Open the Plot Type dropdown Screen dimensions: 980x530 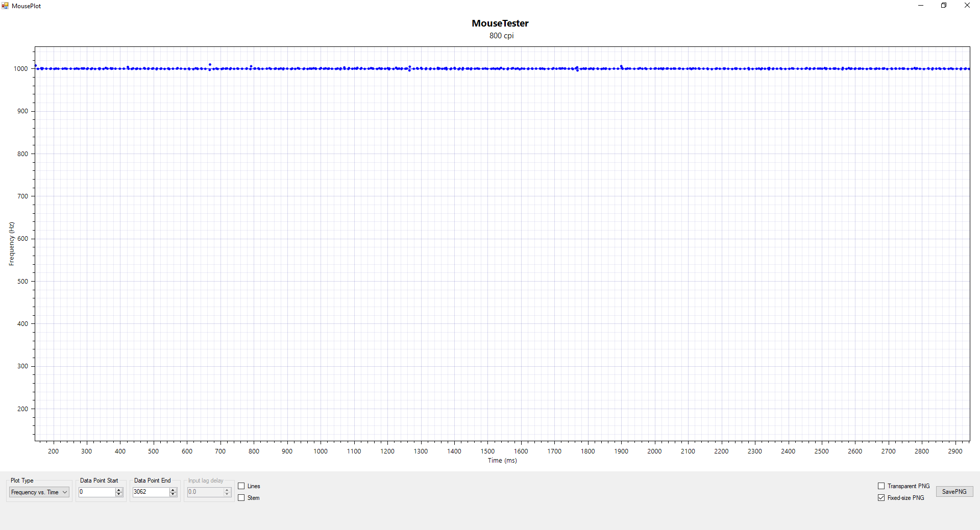(x=39, y=492)
